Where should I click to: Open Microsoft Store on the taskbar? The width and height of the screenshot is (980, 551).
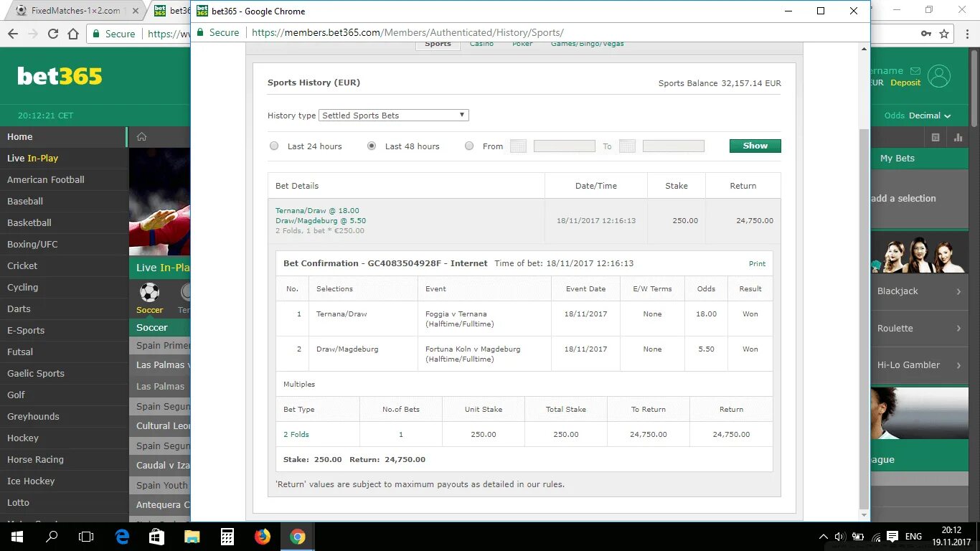click(157, 537)
